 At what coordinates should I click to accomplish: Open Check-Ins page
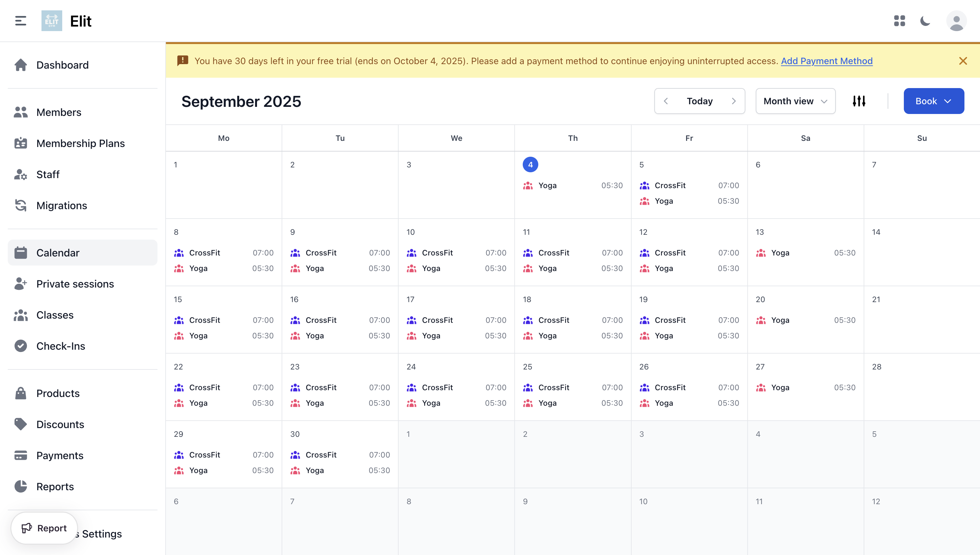coord(61,346)
